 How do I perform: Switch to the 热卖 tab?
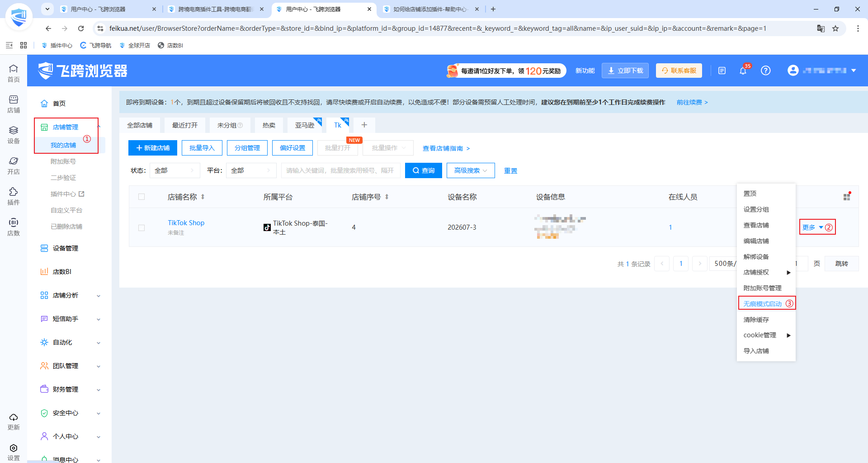click(269, 125)
